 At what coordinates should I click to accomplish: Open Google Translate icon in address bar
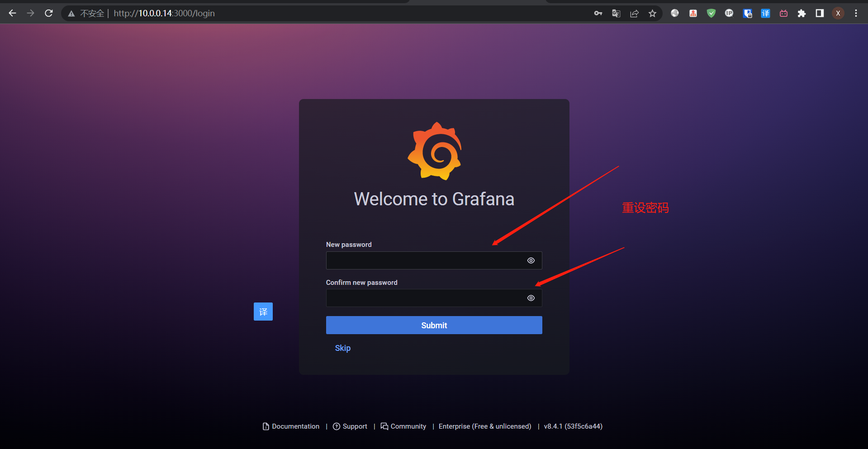pos(616,13)
